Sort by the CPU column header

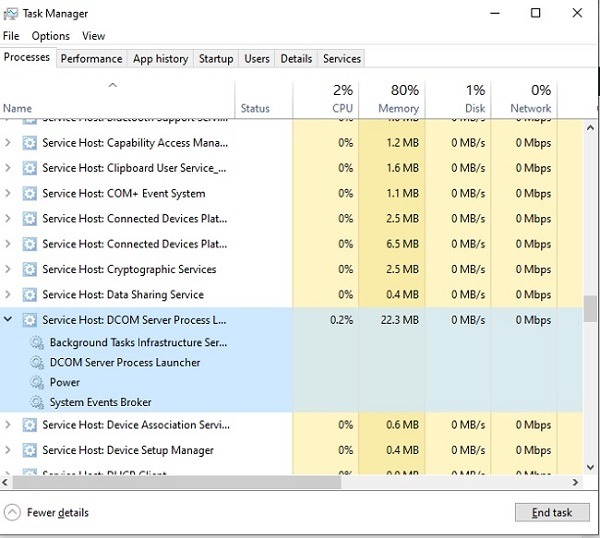[x=326, y=99]
